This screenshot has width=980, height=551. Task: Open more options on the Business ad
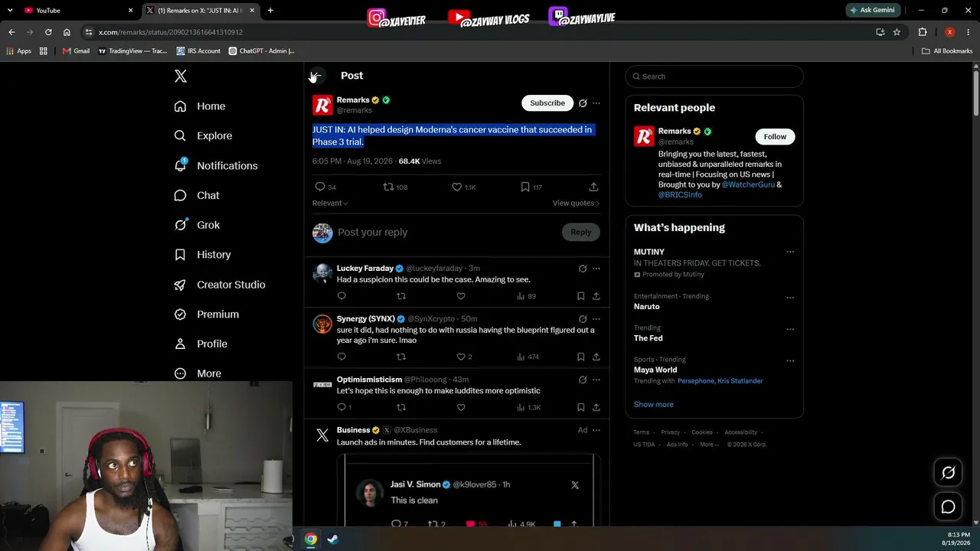(x=596, y=430)
